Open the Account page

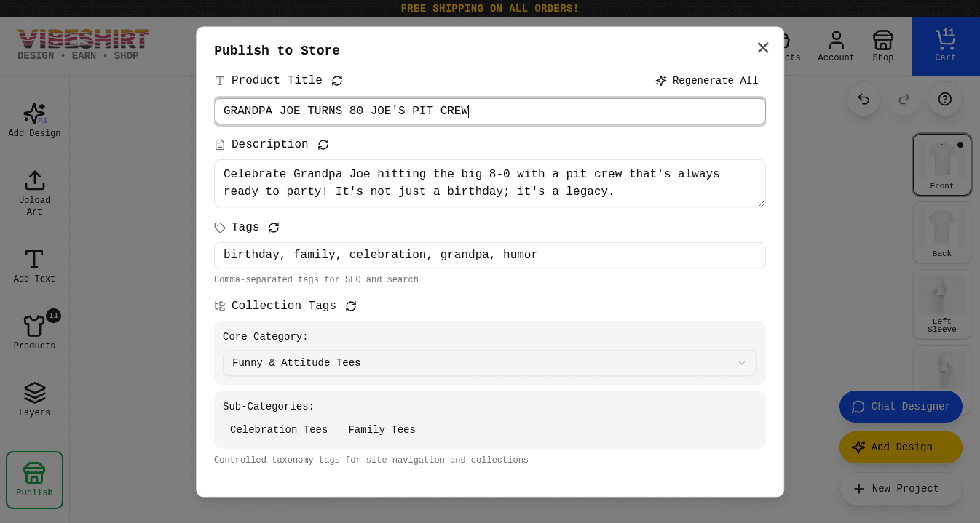tap(836, 47)
